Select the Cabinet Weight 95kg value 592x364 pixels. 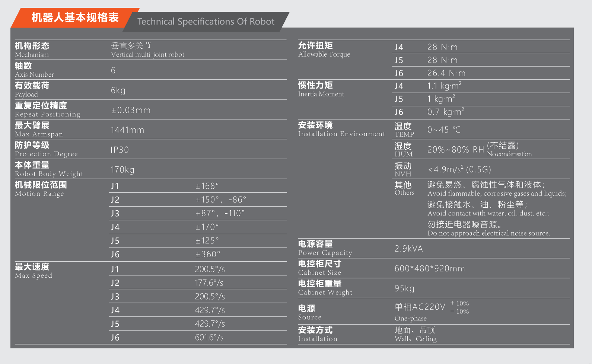[x=404, y=288]
